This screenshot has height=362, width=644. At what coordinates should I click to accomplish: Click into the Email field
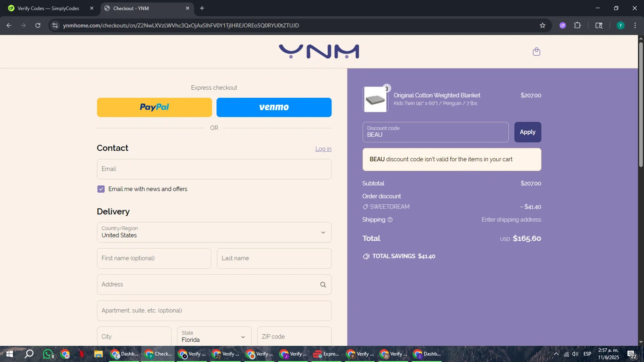point(214,169)
